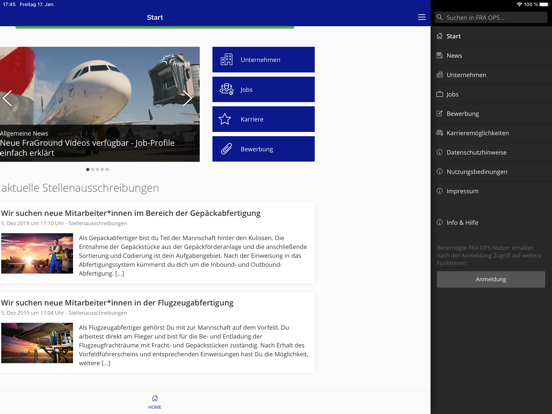
Task: Open Info & Hilfe menu entry
Action: pos(491,222)
